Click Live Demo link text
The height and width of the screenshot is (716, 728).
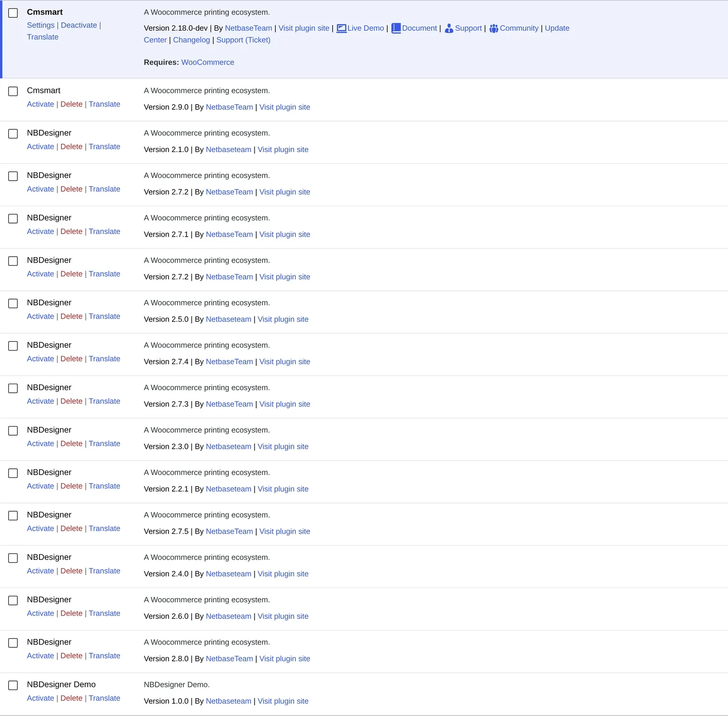[x=366, y=28]
